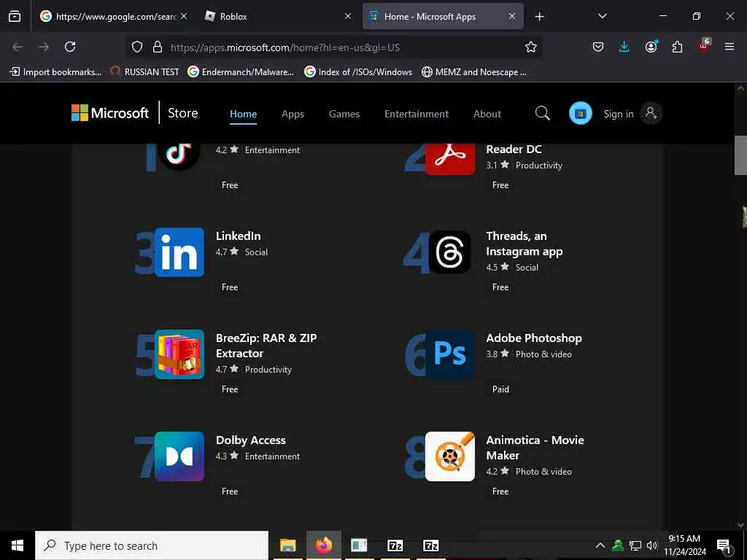This screenshot has width=747, height=560.
Task: Switch to the Roblox browser tab
Action: (279, 16)
